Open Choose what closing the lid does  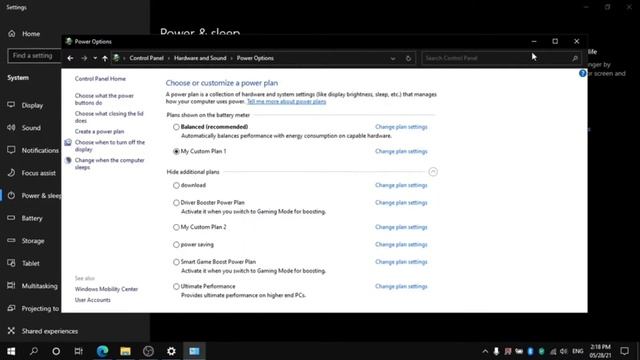tap(109, 117)
